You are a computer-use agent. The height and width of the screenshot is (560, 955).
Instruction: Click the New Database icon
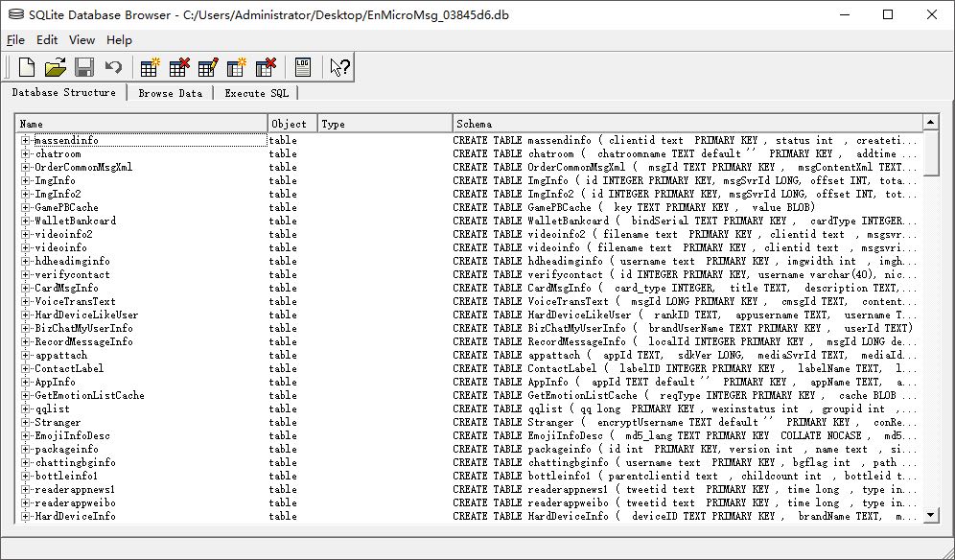click(x=27, y=67)
